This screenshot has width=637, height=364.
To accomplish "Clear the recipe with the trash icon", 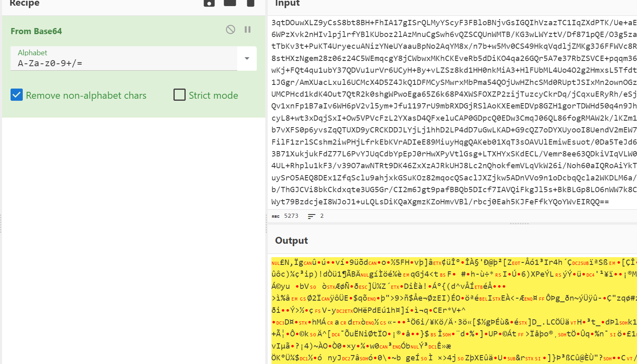I will click(x=251, y=3).
